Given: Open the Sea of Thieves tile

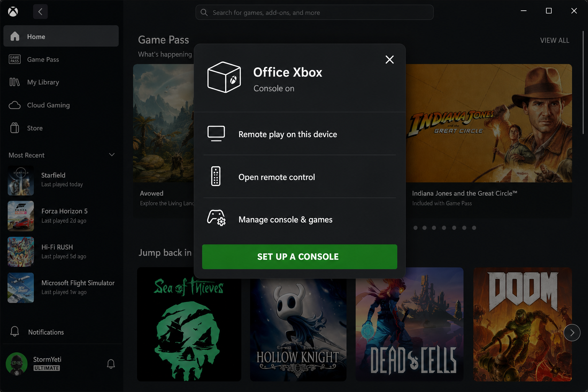Looking at the screenshot, I should 189,324.
